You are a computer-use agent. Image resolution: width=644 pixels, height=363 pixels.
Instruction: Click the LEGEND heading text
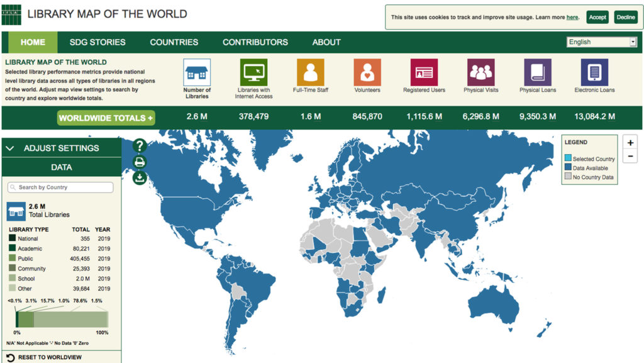pyautogui.click(x=576, y=142)
